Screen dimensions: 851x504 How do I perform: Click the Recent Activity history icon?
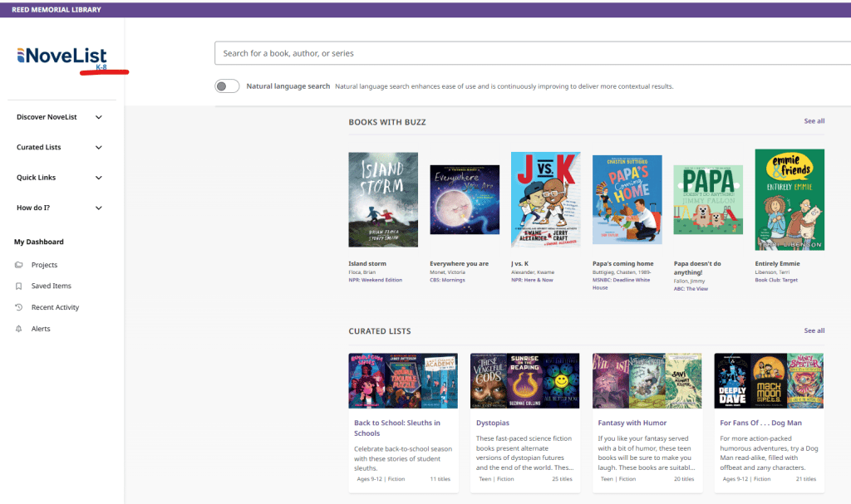[19, 307]
